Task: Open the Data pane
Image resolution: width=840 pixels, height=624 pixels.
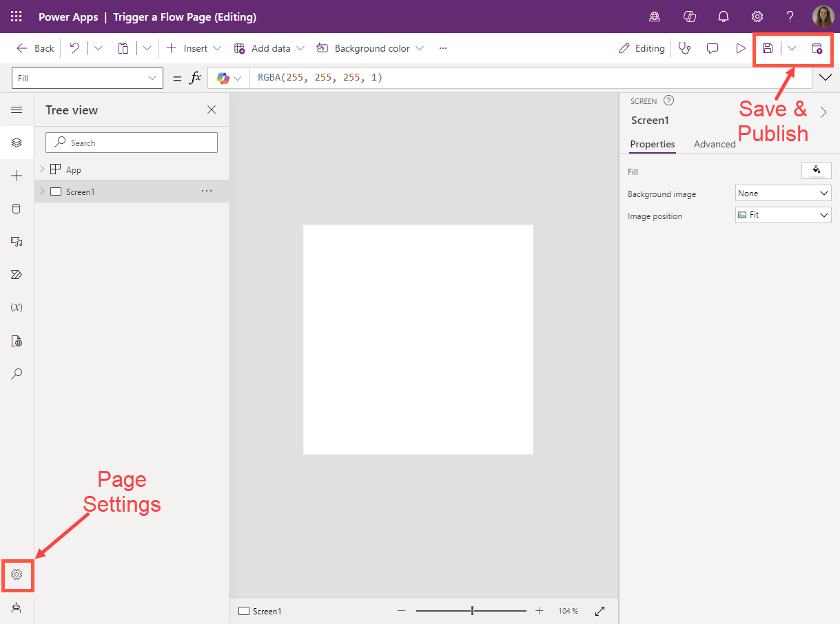Action: 17,209
